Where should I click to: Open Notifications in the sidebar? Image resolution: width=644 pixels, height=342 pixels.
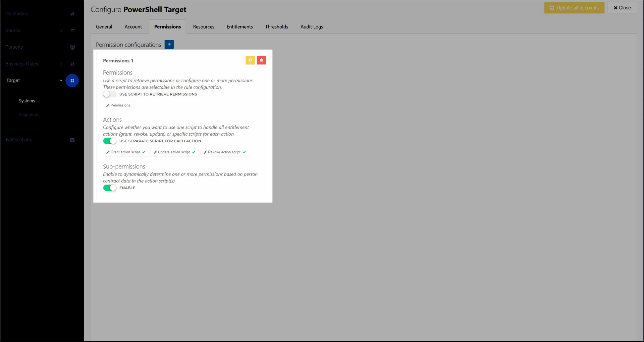[x=19, y=140]
